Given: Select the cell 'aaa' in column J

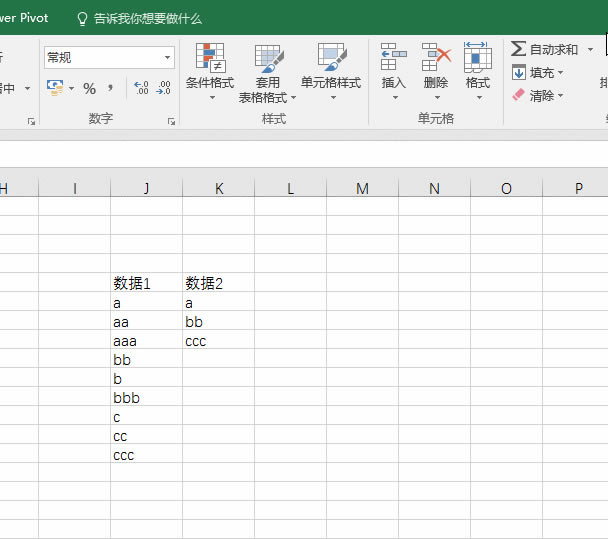Looking at the screenshot, I should 147,339.
